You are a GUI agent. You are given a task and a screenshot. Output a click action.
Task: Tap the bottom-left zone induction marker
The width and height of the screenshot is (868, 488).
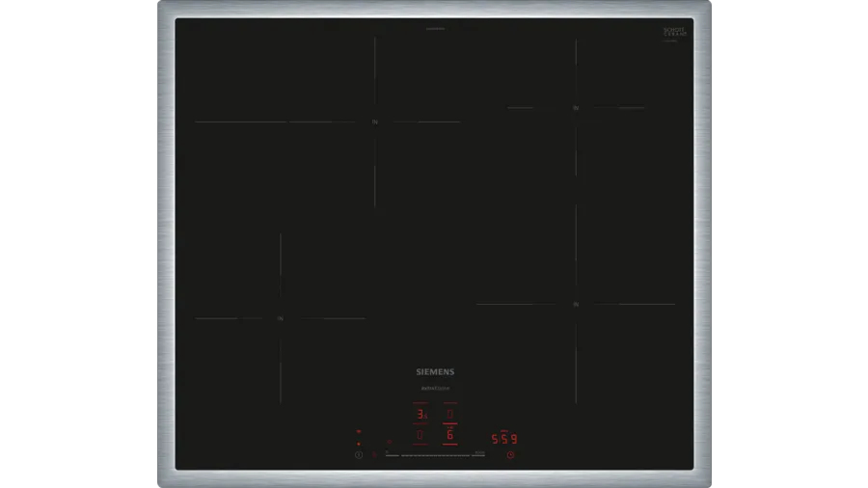(x=279, y=318)
